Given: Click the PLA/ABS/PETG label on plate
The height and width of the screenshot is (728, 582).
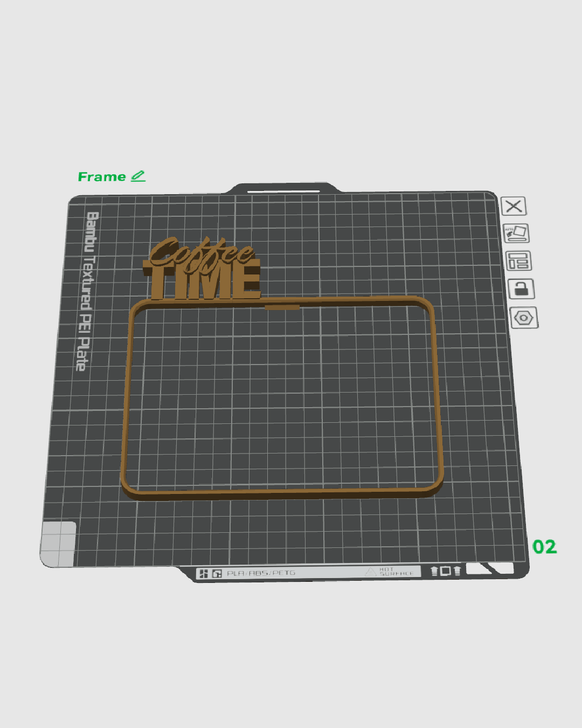Looking at the screenshot, I should pyautogui.click(x=261, y=573).
